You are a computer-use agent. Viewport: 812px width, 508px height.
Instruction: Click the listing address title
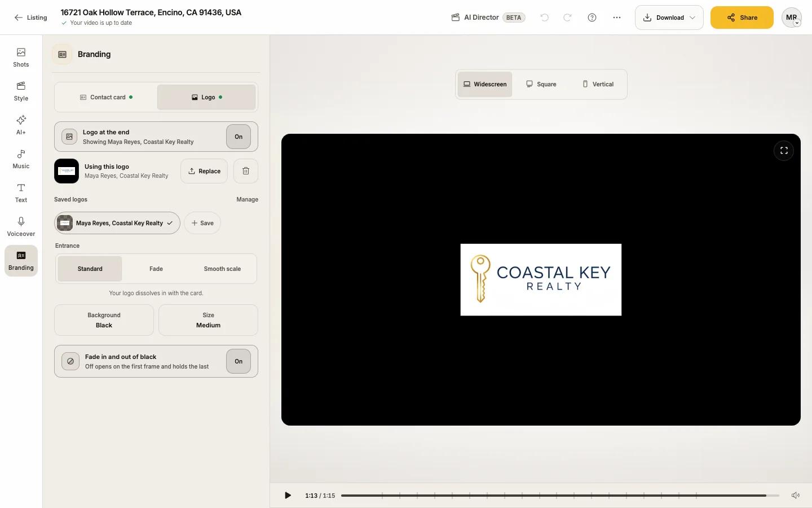[x=151, y=12]
